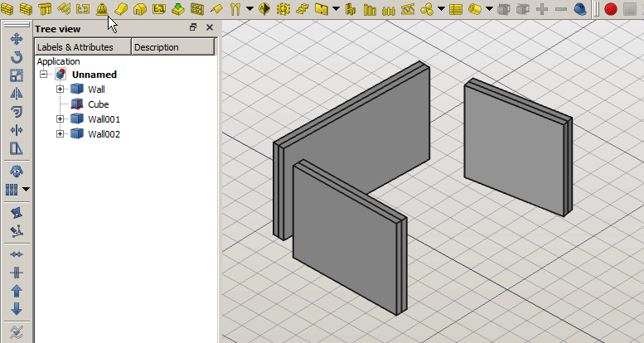This screenshot has height=343, width=644.
Task: Select the Offset tool in the side toolbar
Action: click(17, 112)
